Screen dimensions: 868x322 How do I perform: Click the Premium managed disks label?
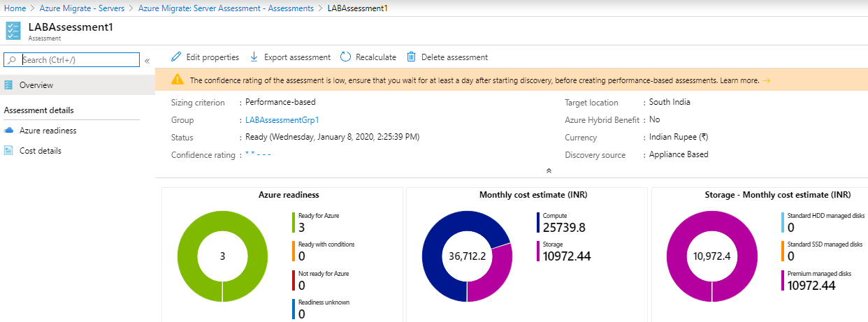click(820, 274)
